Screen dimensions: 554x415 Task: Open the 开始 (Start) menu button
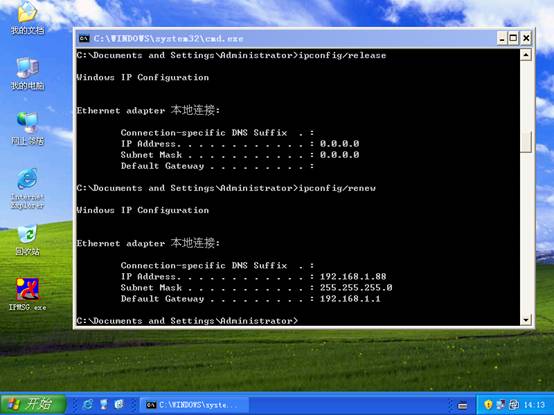33,404
